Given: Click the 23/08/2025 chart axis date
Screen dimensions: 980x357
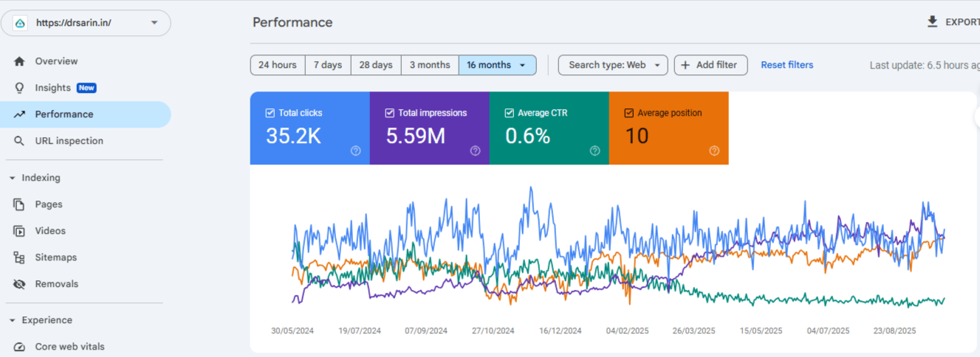Looking at the screenshot, I should point(894,330).
